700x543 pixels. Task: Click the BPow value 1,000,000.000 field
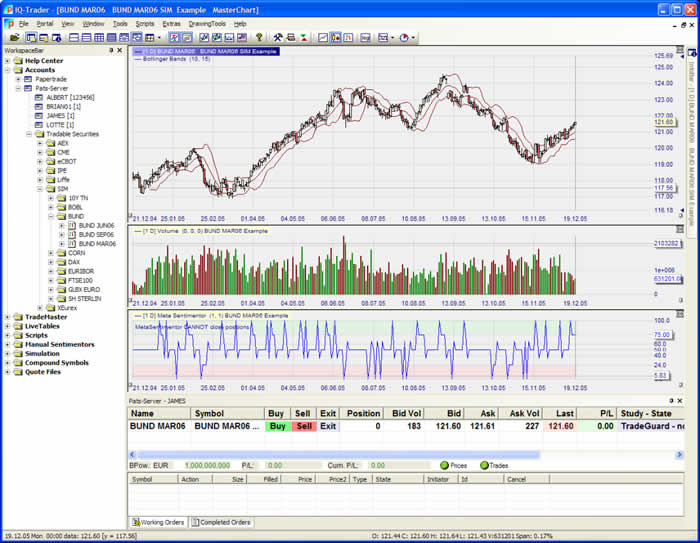click(208, 465)
